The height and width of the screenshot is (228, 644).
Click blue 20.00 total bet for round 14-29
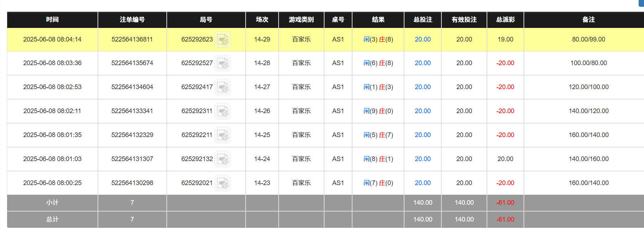coord(422,39)
